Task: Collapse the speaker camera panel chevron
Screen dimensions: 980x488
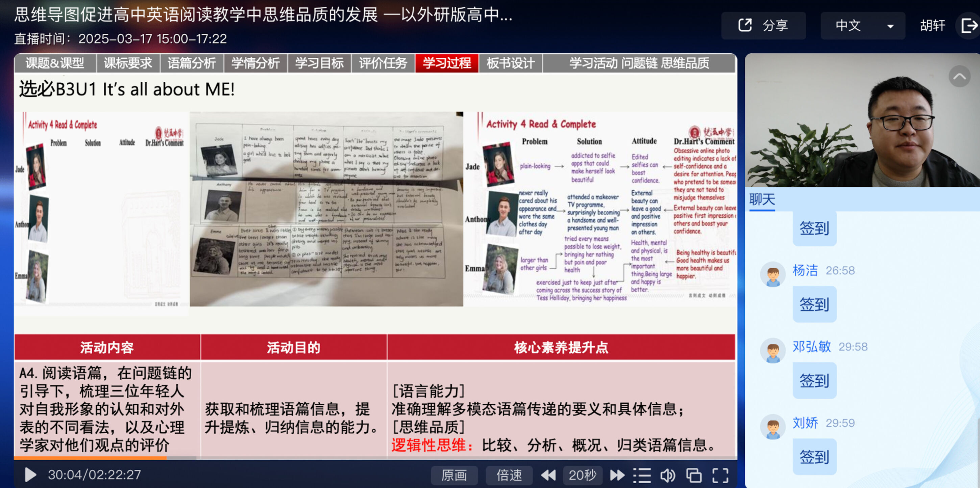Action: [x=959, y=76]
